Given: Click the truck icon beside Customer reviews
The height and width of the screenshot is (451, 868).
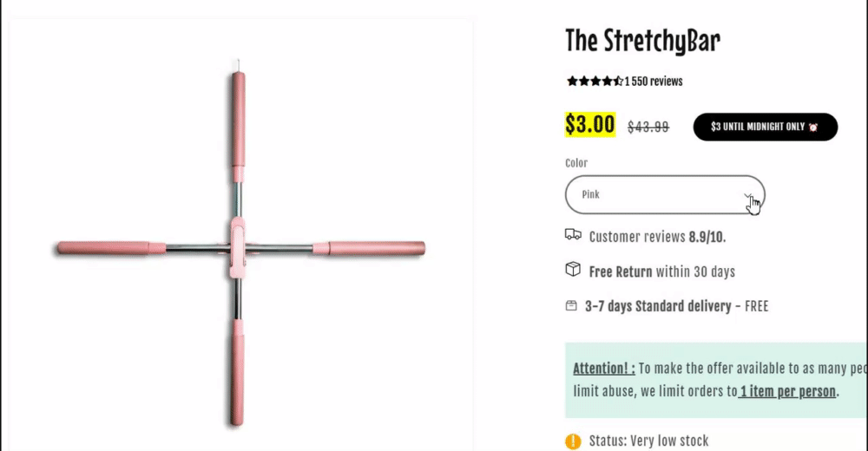Looking at the screenshot, I should pyautogui.click(x=573, y=235).
